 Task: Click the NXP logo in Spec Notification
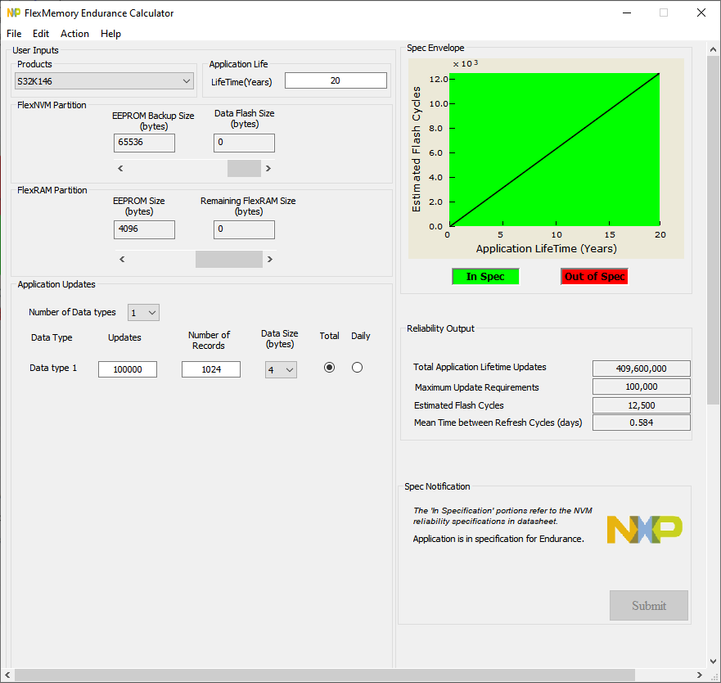click(645, 529)
